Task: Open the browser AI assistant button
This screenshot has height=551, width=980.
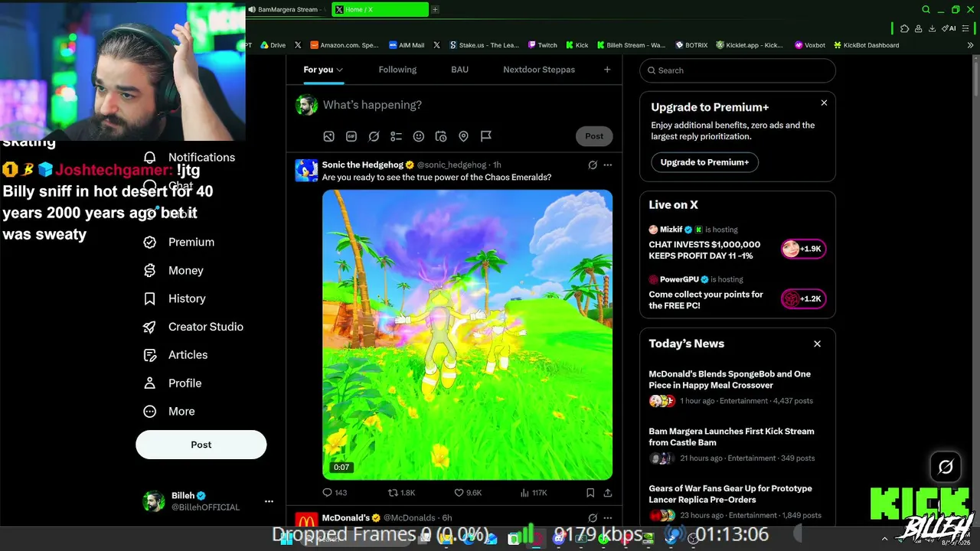Action: [949, 28]
